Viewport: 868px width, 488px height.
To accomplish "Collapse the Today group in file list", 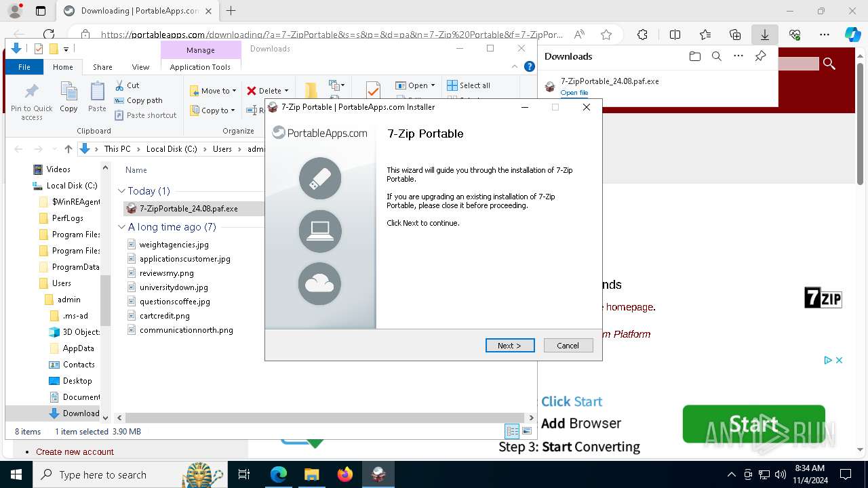I will pyautogui.click(x=122, y=191).
